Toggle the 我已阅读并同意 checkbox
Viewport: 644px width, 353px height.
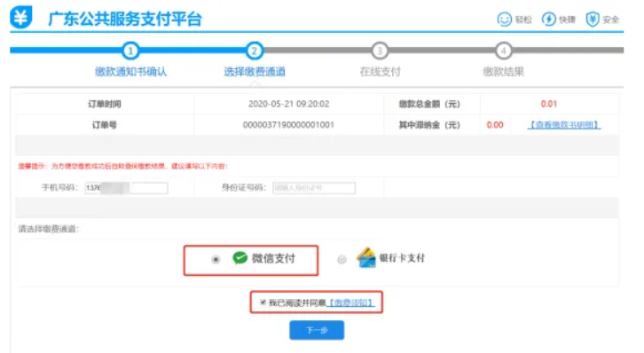[263, 302]
